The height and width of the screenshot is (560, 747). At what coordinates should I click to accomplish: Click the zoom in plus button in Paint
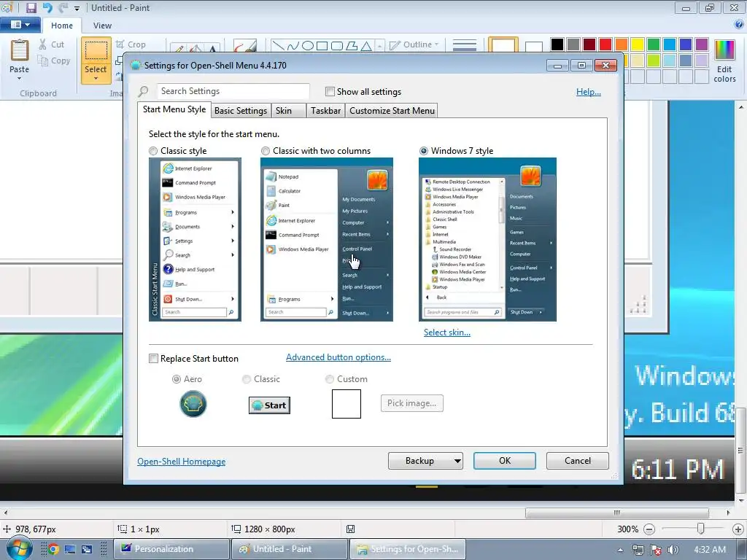tap(738, 529)
